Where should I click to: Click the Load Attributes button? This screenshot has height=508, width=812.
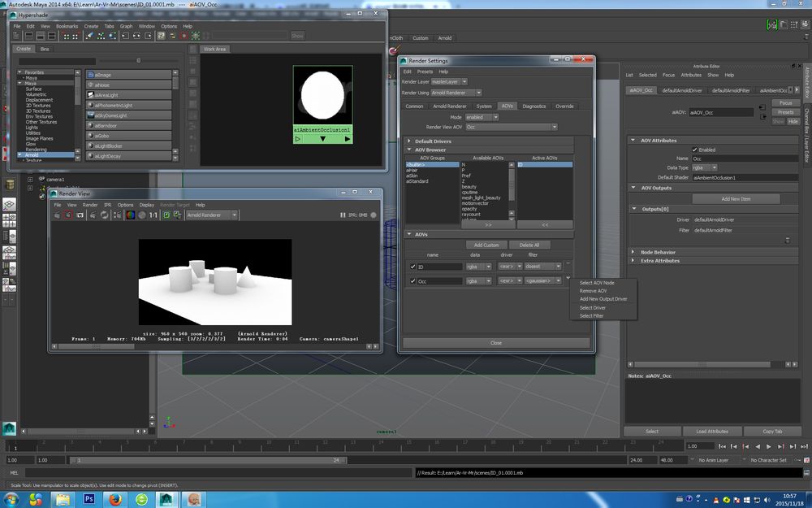(x=712, y=432)
